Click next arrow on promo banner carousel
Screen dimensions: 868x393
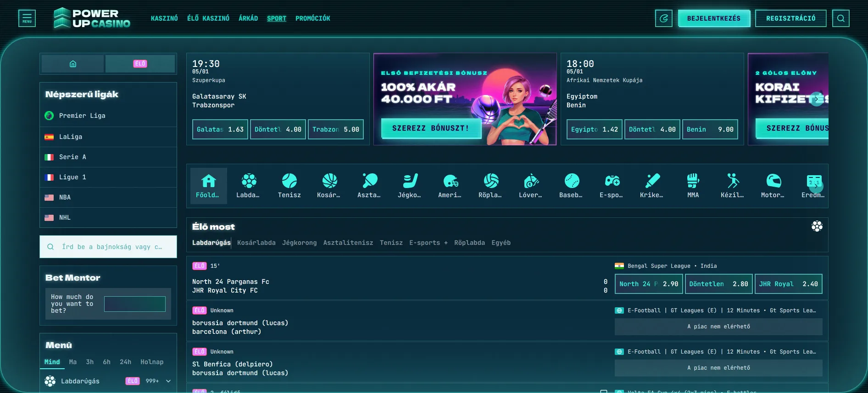tap(817, 99)
